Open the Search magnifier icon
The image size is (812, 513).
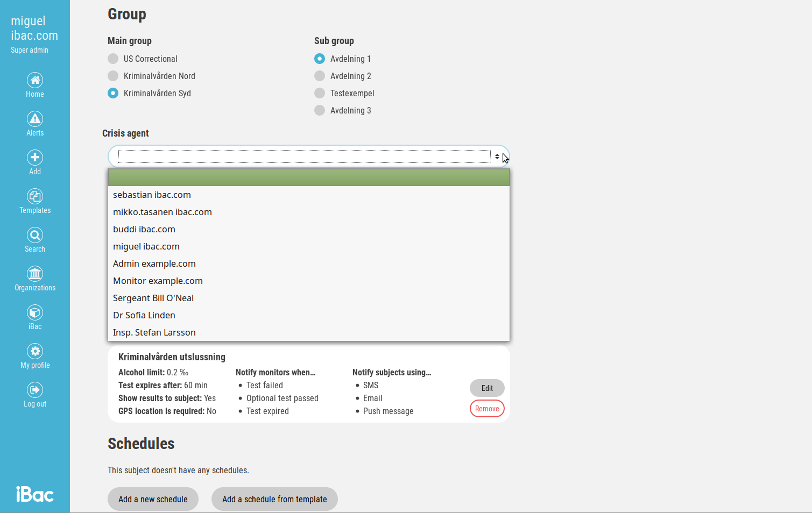point(35,236)
